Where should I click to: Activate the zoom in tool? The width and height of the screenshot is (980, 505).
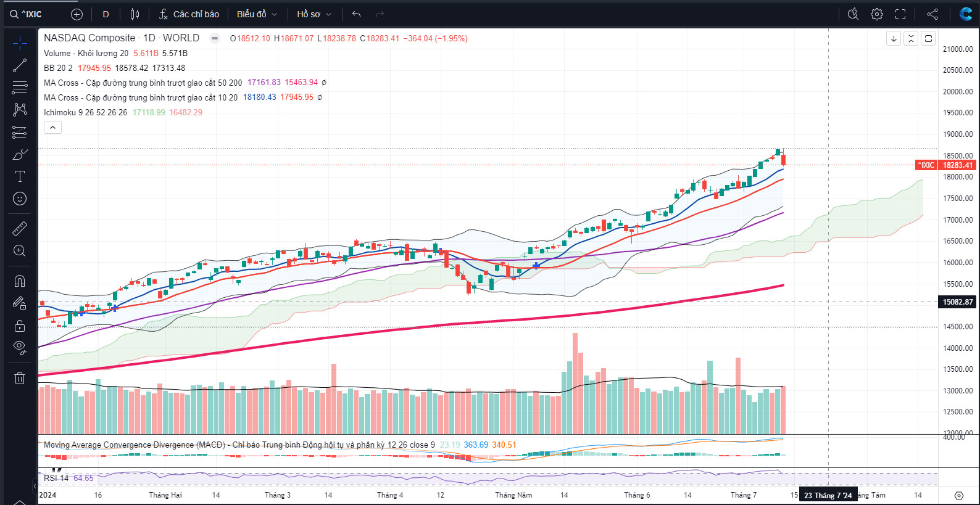coord(20,251)
